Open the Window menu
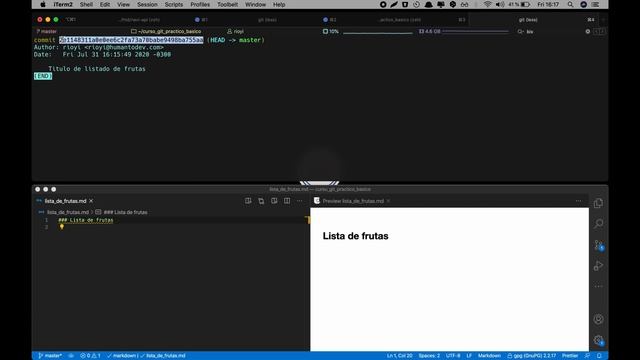640x360 pixels. coord(256,4)
